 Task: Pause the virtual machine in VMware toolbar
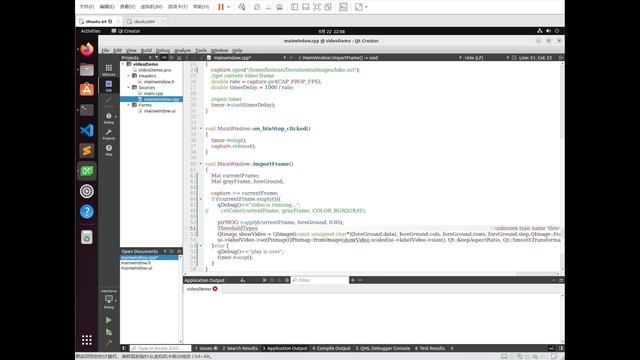pos(221,7)
